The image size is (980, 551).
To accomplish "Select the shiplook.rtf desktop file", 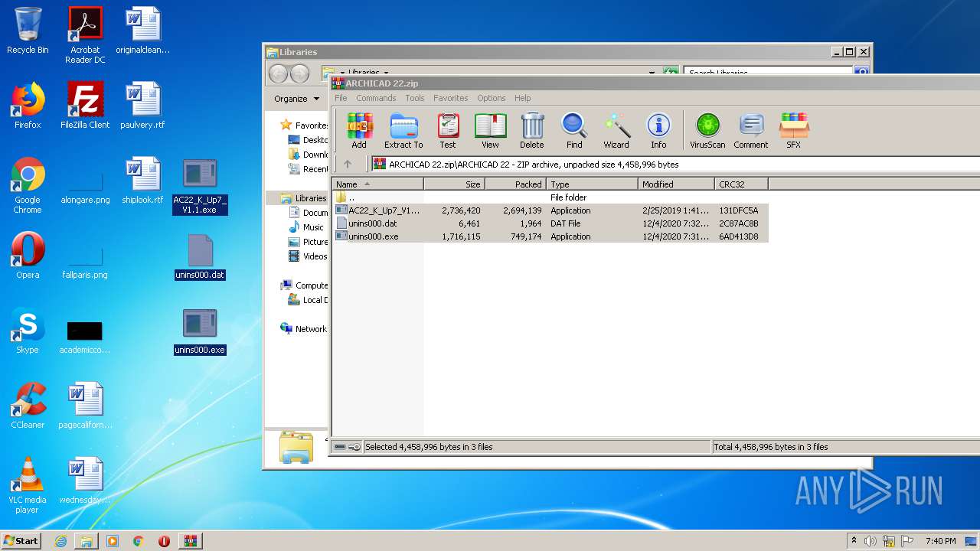I will [142, 181].
